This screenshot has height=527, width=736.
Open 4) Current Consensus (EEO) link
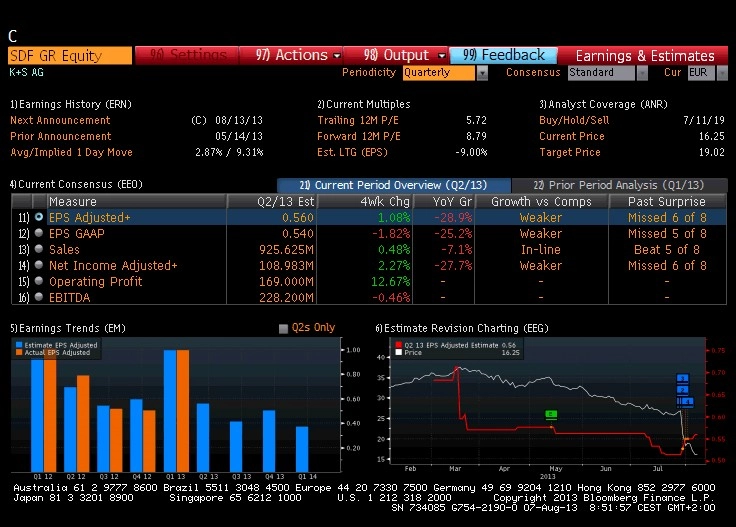[x=76, y=184]
